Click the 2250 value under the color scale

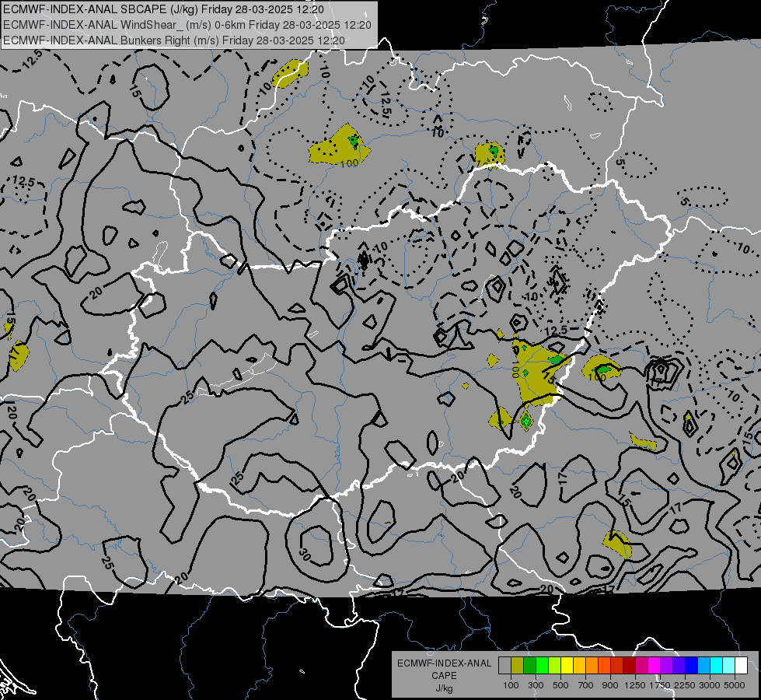tap(685, 685)
